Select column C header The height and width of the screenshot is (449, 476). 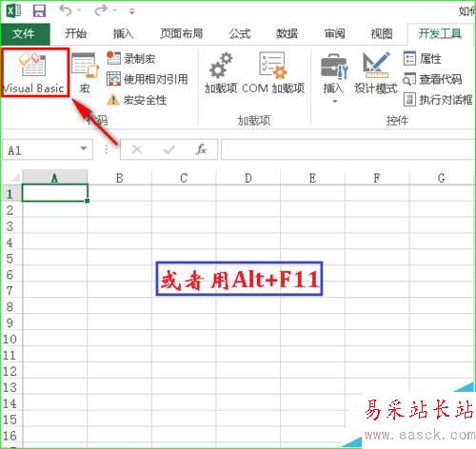(184, 178)
